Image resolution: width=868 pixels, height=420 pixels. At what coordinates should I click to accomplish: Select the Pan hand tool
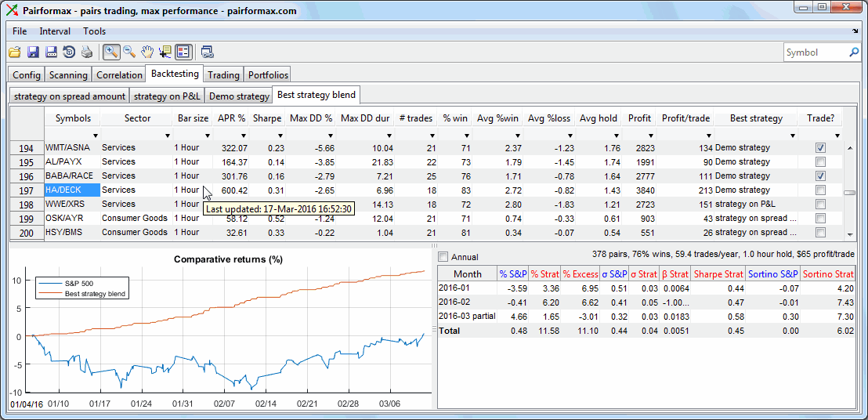point(146,52)
